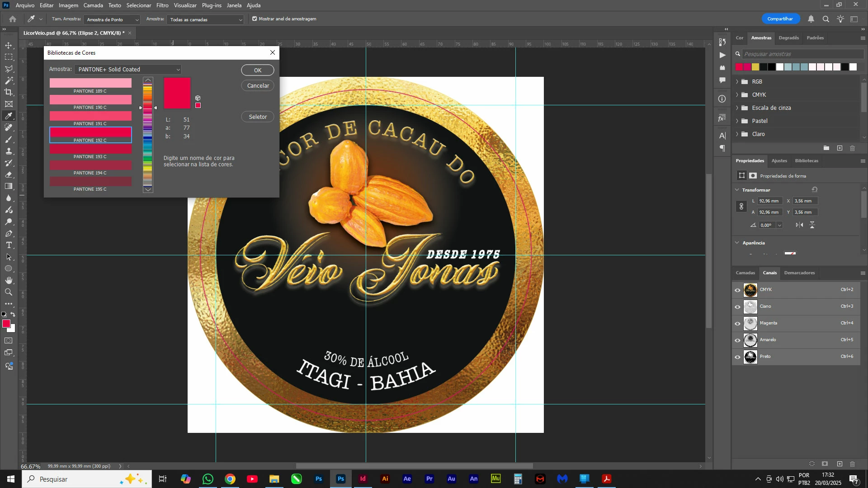868x488 pixels.
Task: Toggle 'Mostrar anel de amostragem' checkbox
Action: (255, 19)
